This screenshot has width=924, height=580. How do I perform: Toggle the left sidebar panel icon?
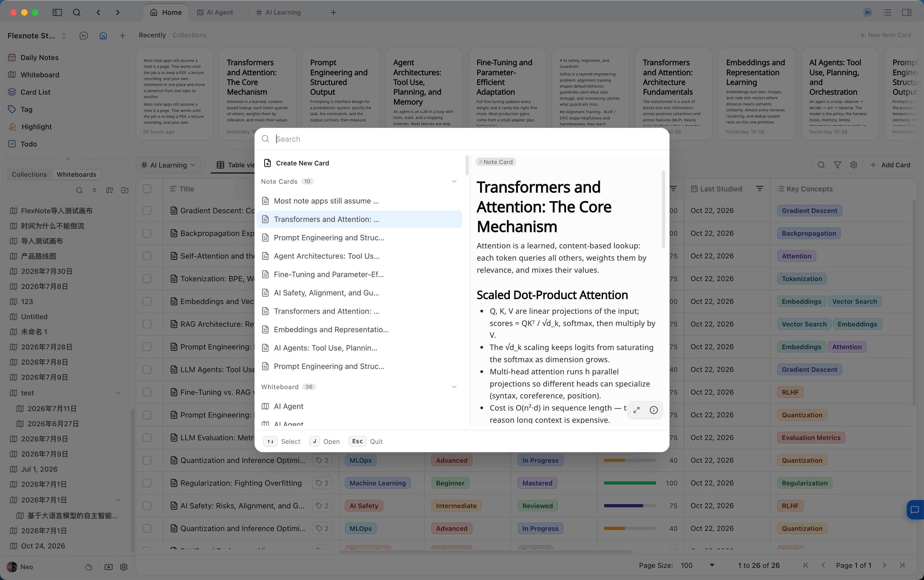pyautogui.click(x=57, y=12)
